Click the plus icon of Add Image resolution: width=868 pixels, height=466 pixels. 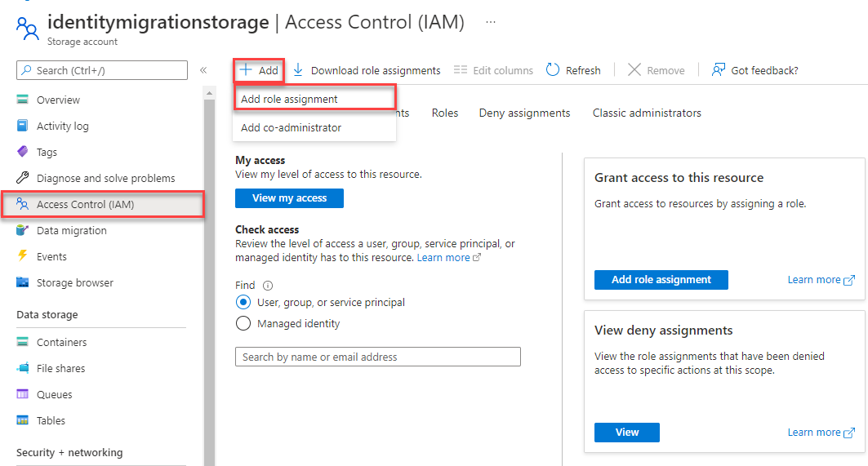click(245, 69)
